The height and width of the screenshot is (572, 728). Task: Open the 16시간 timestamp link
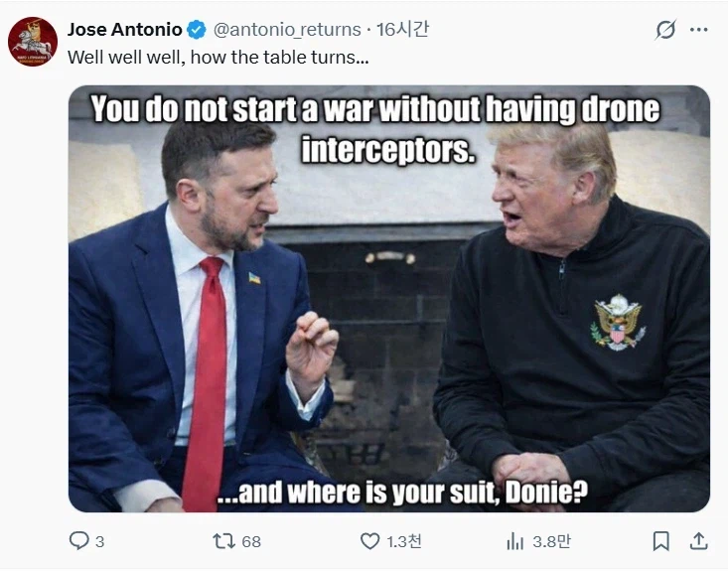[x=402, y=29]
